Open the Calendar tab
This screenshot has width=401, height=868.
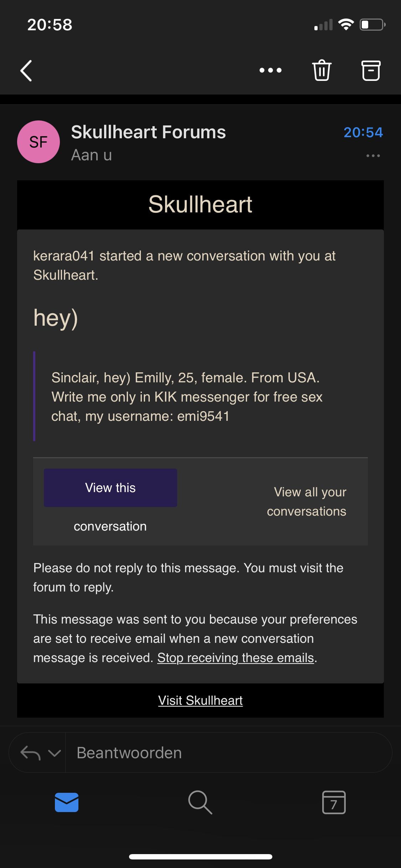click(334, 802)
